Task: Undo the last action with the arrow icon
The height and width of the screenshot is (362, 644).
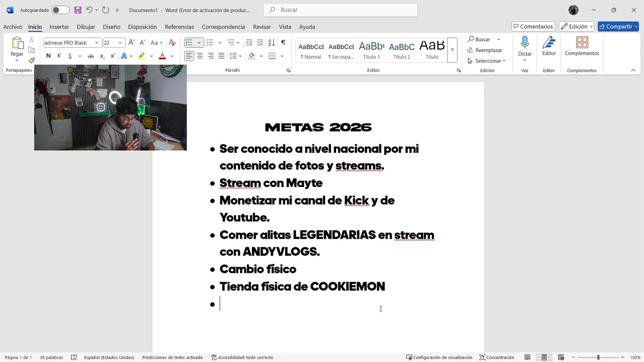Action: (89, 10)
